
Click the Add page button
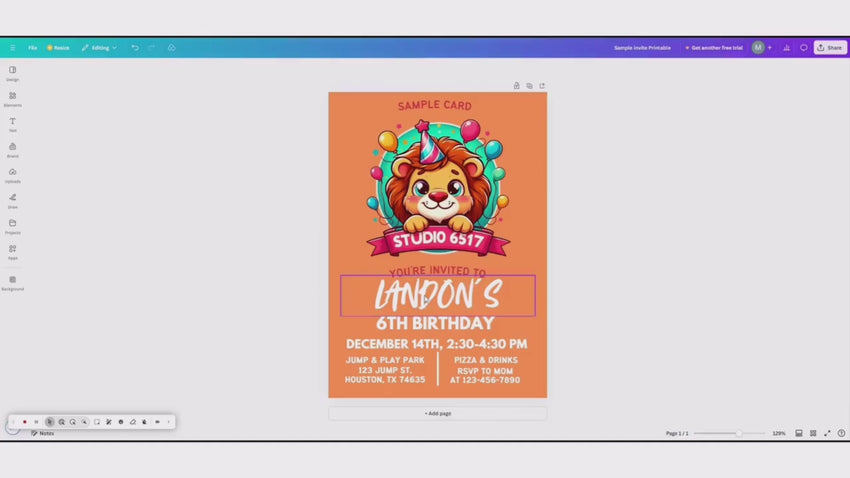(x=437, y=413)
